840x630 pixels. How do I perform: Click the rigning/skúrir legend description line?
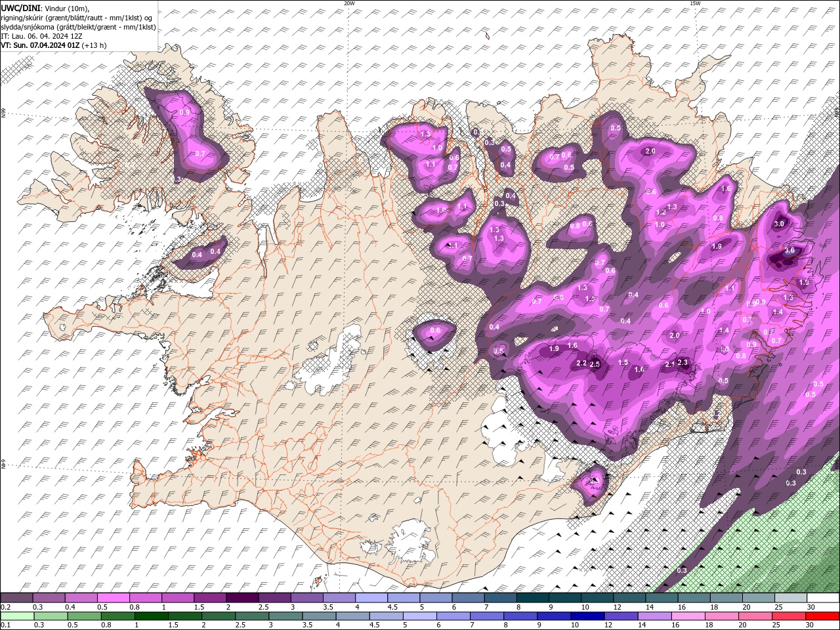[76, 18]
